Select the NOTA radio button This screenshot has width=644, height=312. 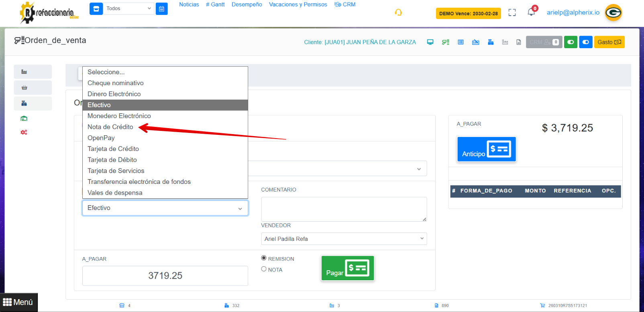tap(264, 269)
